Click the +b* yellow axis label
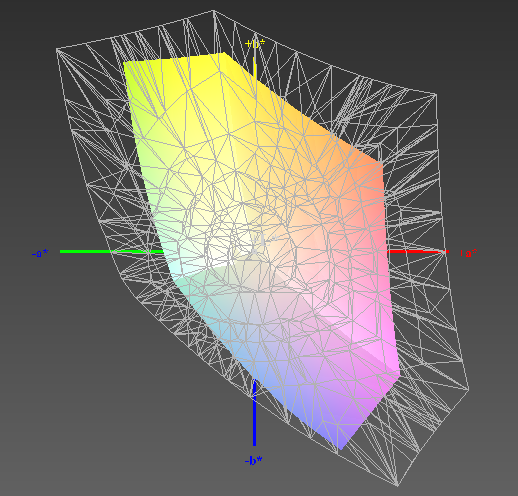The height and width of the screenshot is (496, 518). (255, 44)
